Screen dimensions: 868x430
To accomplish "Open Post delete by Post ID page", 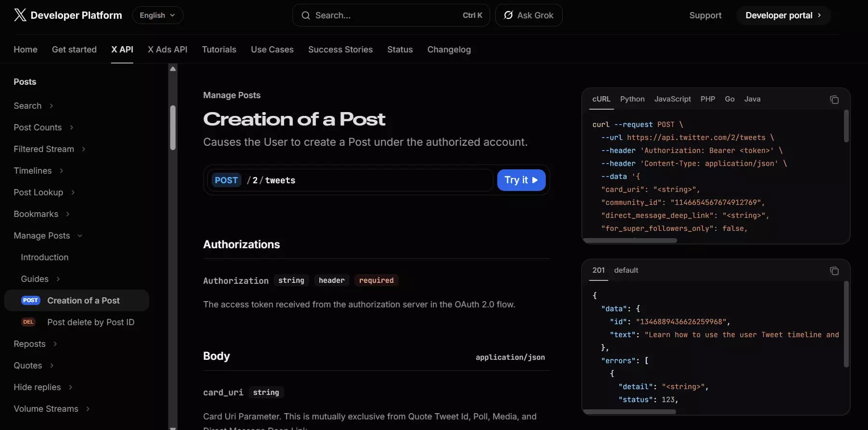I will pos(91,322).
